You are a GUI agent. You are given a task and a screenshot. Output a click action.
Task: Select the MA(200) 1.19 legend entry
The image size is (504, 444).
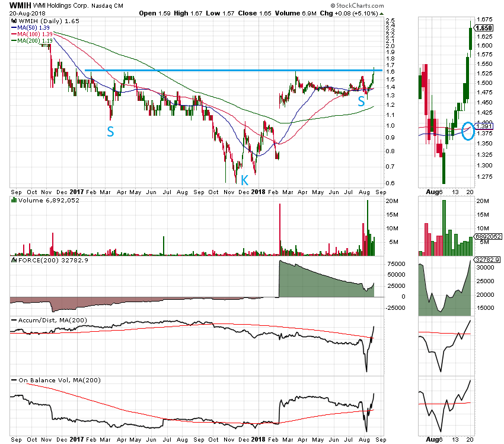(32, 41)
